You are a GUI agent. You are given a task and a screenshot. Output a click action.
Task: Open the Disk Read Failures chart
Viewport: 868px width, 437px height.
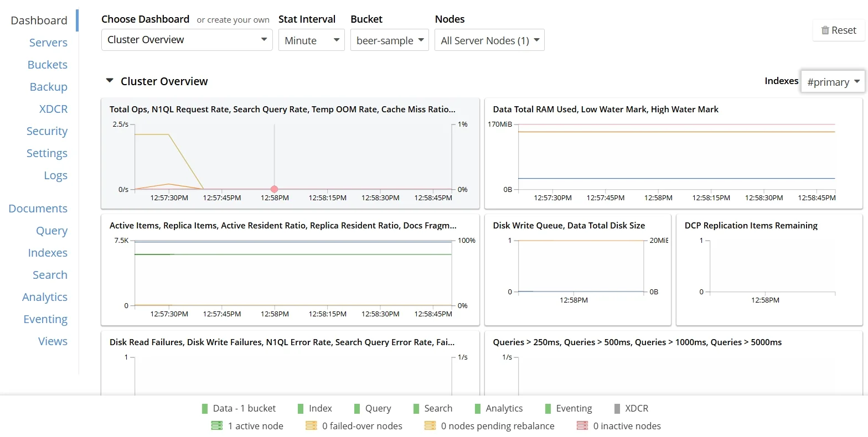[x=290, y=363]
